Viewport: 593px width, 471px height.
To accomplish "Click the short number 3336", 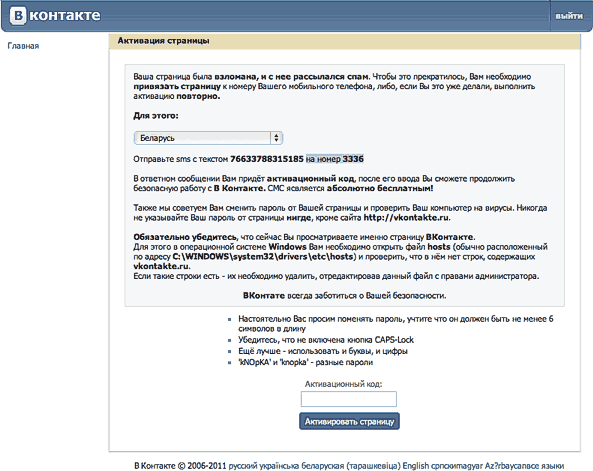I will point(353,159).
